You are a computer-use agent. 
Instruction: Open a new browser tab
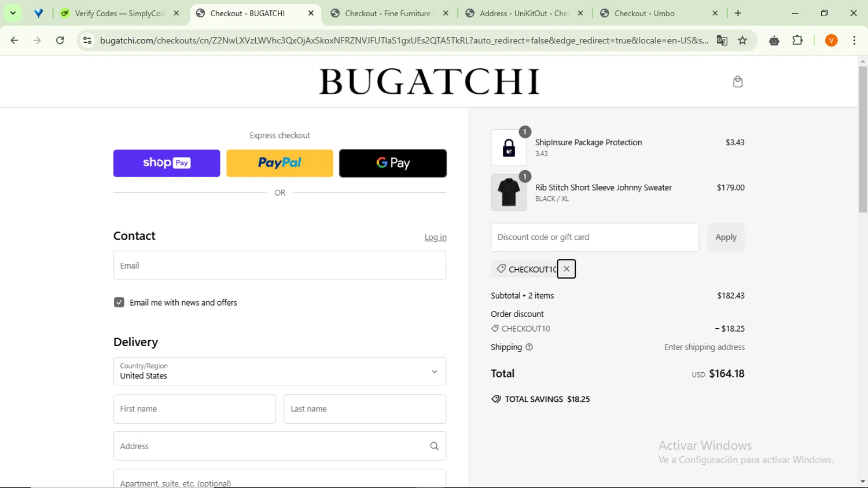pos(738,13)
